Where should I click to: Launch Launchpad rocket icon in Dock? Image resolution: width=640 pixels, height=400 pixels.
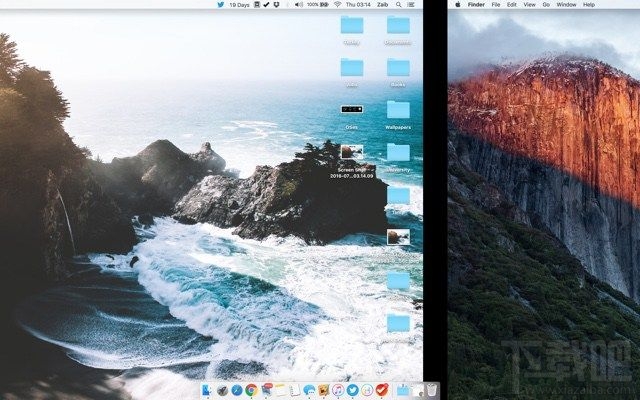(222, 391)
